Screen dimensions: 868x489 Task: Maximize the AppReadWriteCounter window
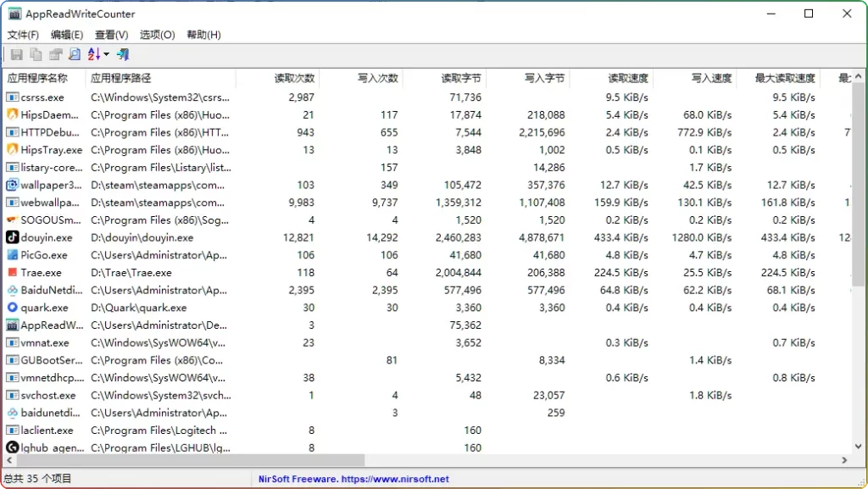(809, 14)
